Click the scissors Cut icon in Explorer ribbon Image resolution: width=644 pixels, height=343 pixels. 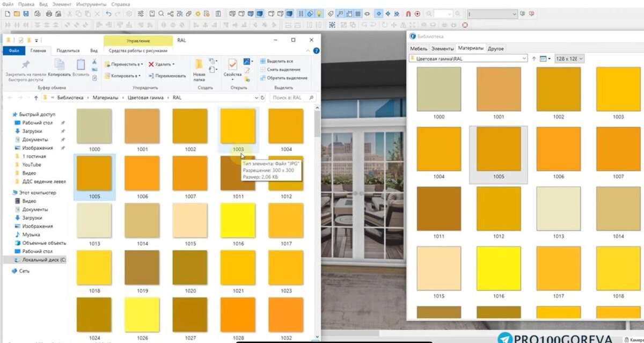[x=94, y=62]
